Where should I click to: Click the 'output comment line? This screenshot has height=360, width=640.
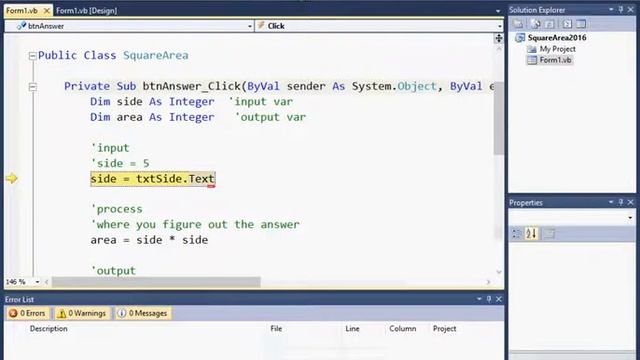pos(113,271)
